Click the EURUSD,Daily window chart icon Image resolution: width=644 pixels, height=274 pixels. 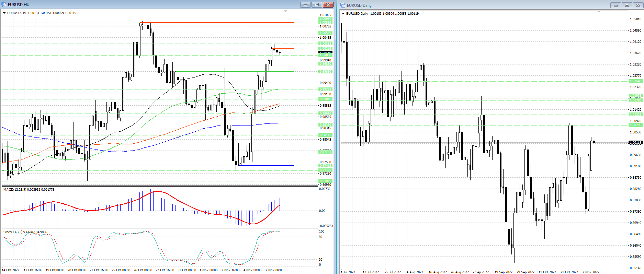tap(343, 5)
